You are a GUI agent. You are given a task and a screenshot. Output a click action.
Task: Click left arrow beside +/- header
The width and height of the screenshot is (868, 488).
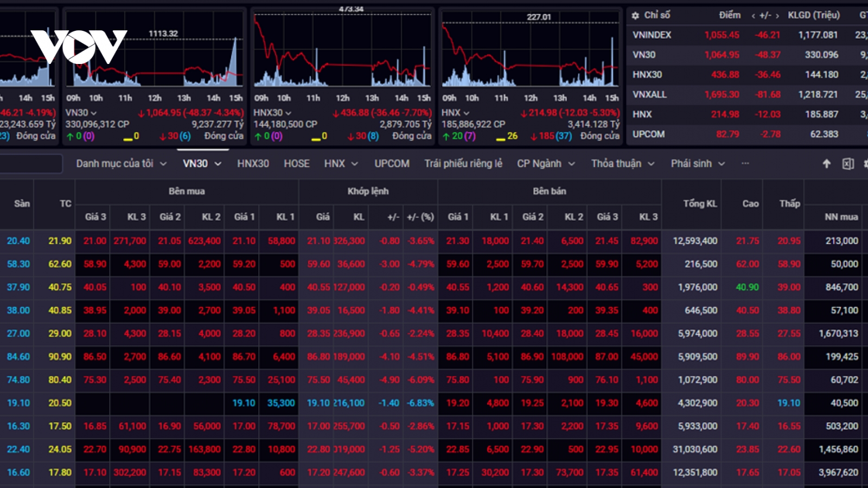tap(753, 16)
